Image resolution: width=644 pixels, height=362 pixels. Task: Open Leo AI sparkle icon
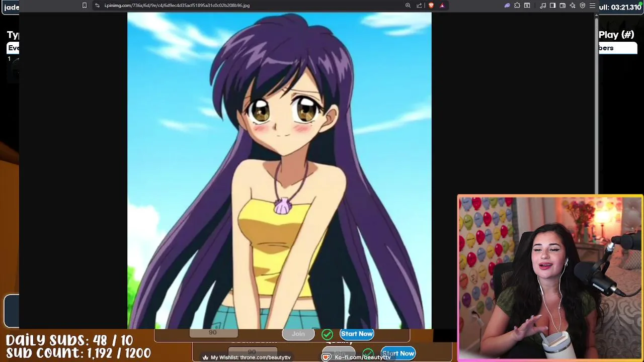573,6
